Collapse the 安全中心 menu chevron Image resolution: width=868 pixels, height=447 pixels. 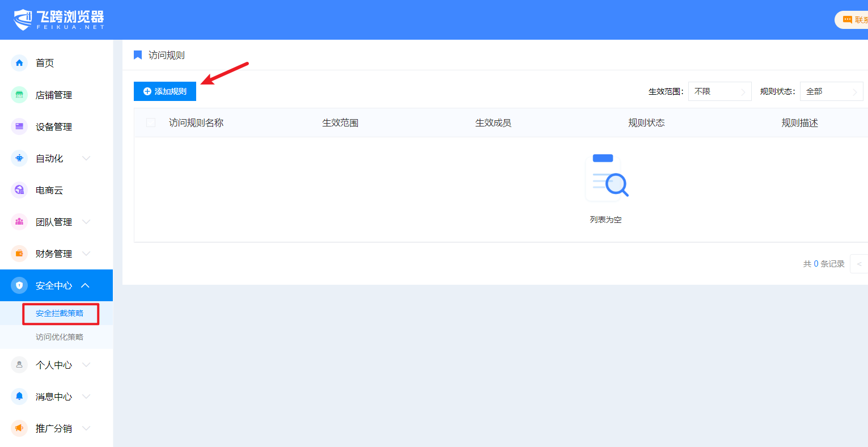86,285
